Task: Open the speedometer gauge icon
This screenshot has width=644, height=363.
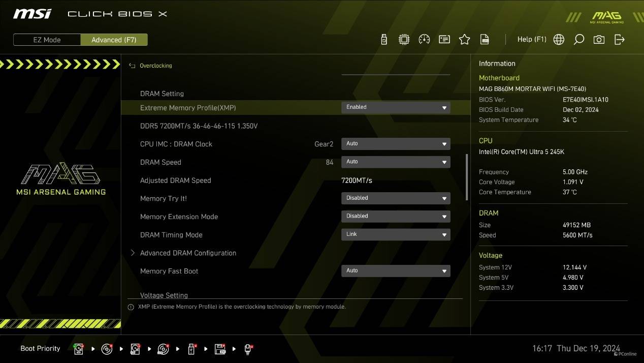Action: click(424, 40)
